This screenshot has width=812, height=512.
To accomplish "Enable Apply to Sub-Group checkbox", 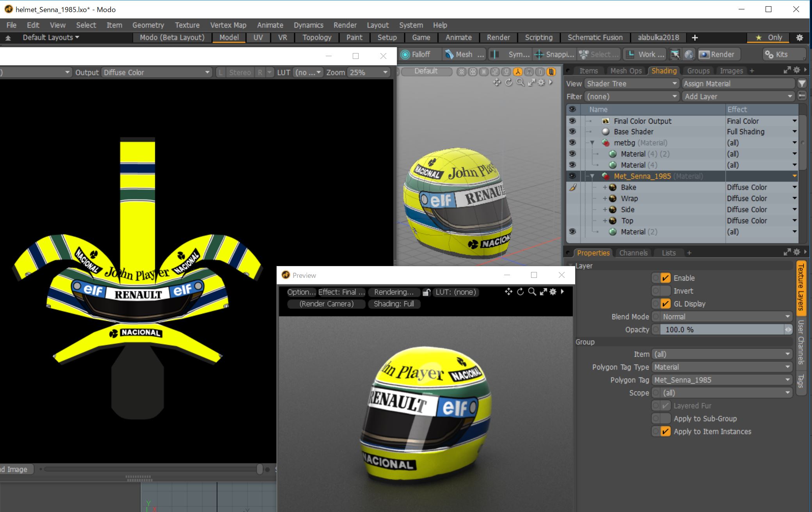I will point(665,418).
